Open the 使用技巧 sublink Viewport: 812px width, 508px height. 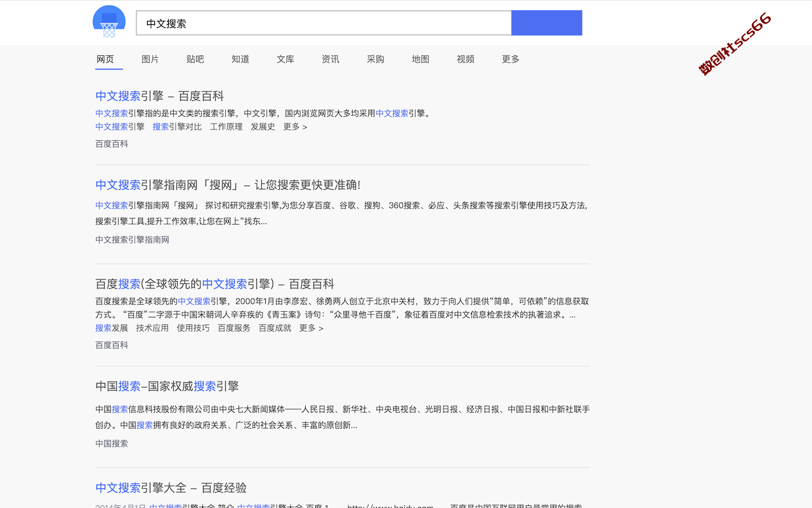click(193, 328)
